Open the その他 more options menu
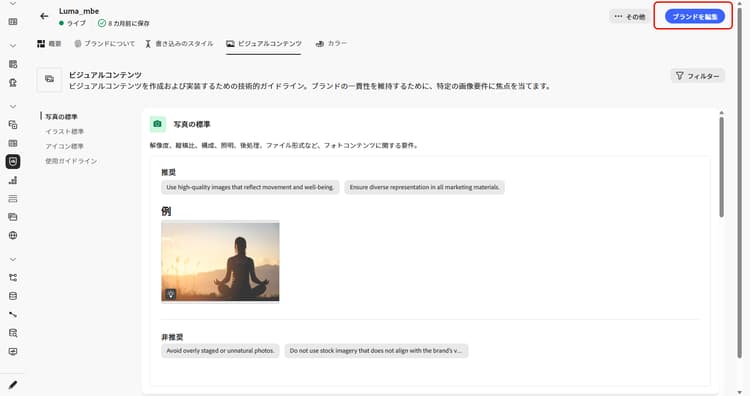 (x=629, y=17)
